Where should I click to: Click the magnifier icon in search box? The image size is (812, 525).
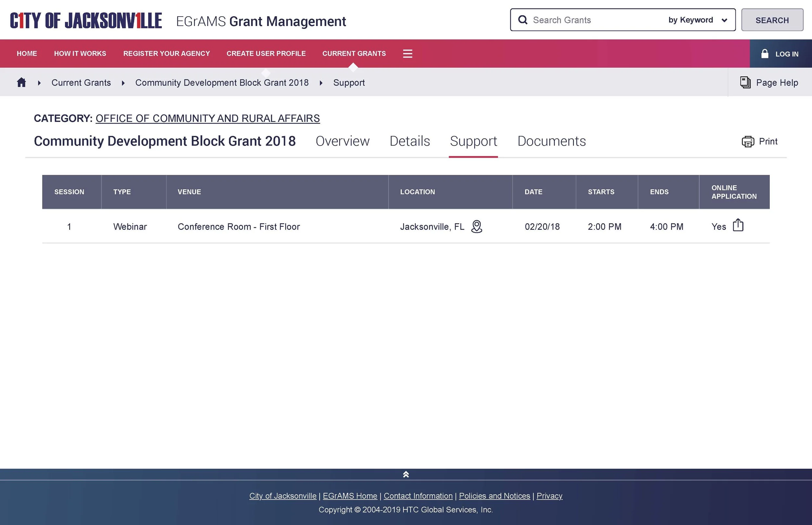click(523, 20)
